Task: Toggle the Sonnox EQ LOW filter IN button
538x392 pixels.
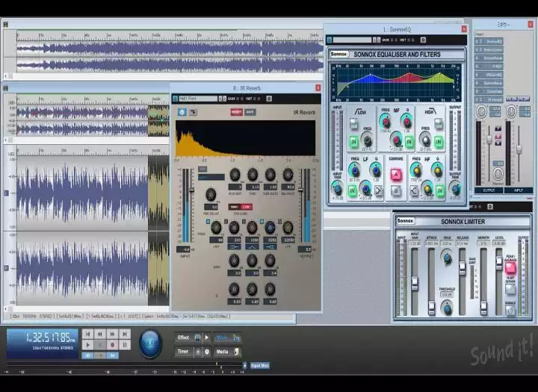Action: [353, 142]
